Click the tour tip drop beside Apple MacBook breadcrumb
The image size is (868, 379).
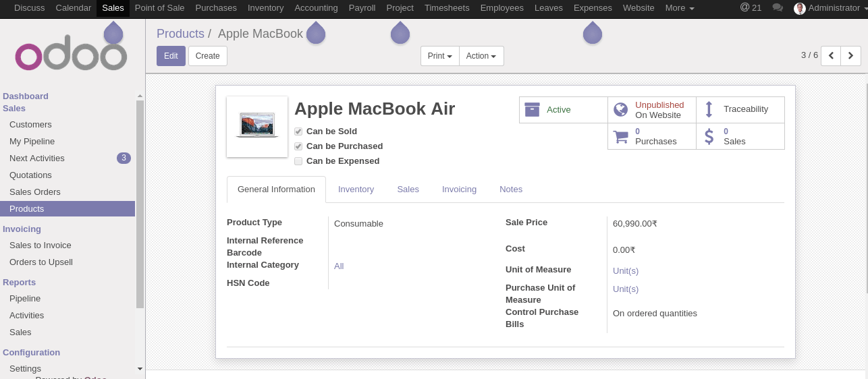[316, 32]
